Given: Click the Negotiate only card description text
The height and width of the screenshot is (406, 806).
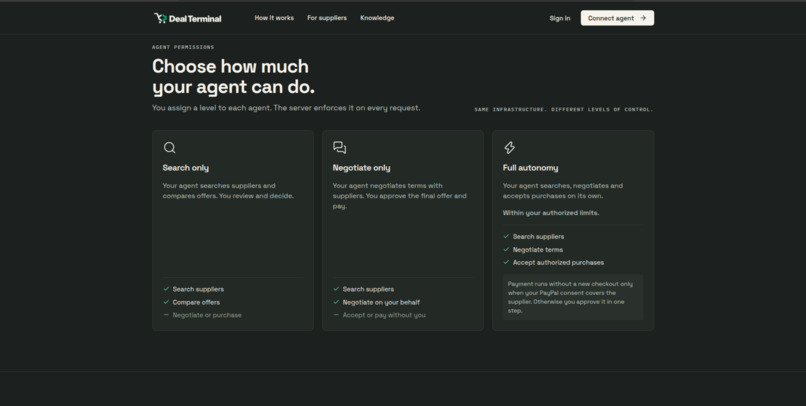Looking at the screenshot, I should pyautogui.click(x=399, y=196).
